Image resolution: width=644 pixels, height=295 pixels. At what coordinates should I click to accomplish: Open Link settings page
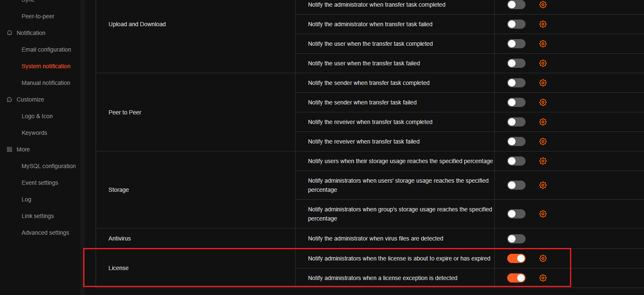[38, 216]
